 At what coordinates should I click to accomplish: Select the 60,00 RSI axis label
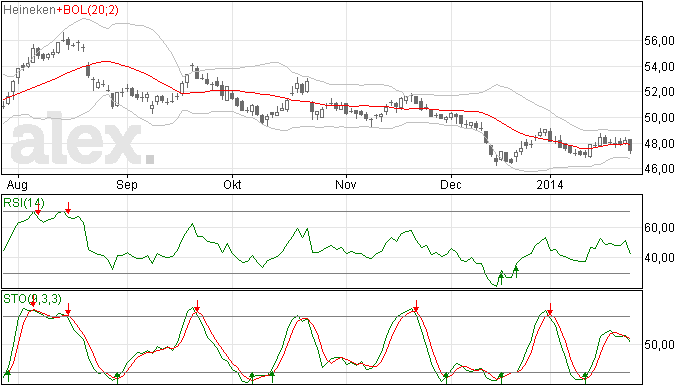tap(659, 228)
